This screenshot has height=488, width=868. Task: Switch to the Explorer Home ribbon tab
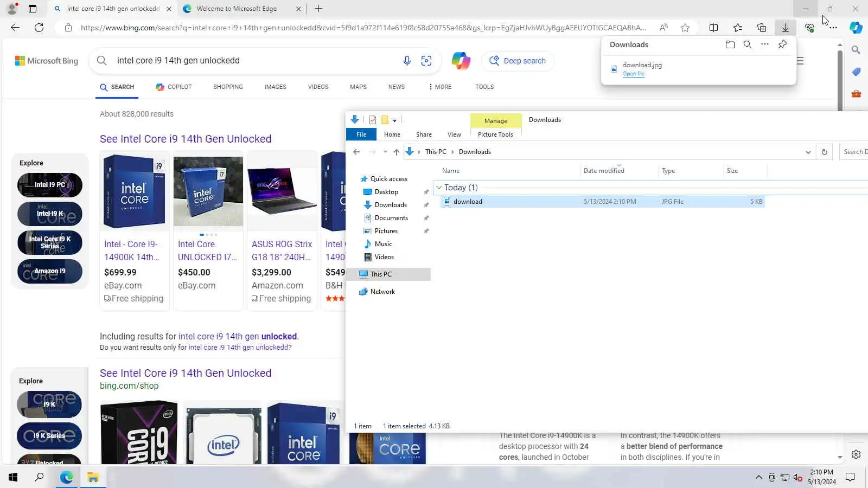[x=392, y=134]
